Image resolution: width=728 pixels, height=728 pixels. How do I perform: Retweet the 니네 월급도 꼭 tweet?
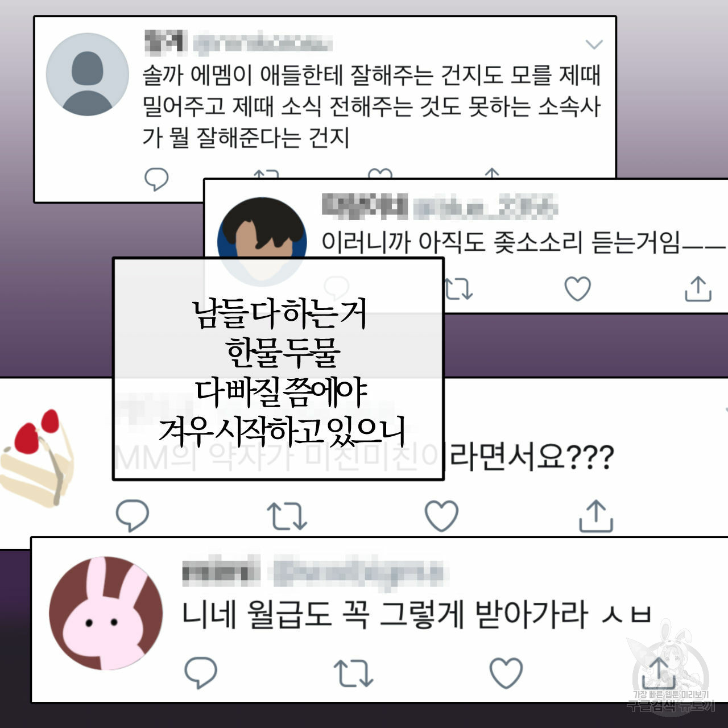point(353,673)
